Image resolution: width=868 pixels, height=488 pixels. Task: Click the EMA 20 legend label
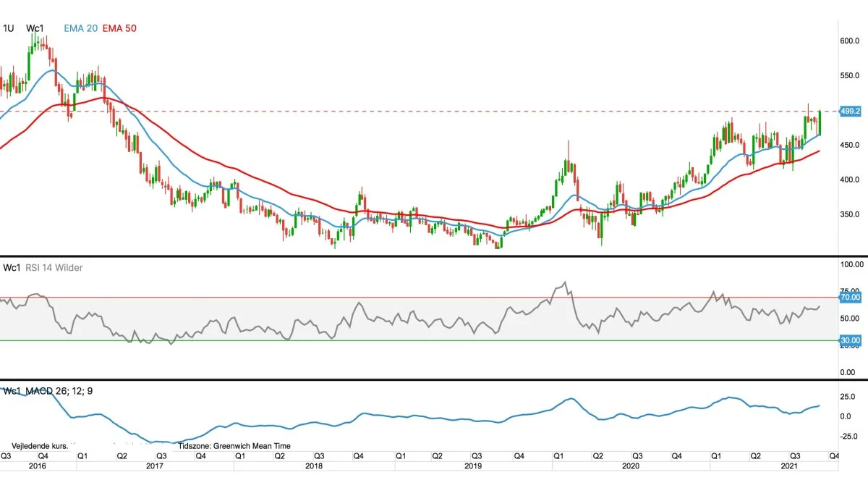tap(80, 28)
